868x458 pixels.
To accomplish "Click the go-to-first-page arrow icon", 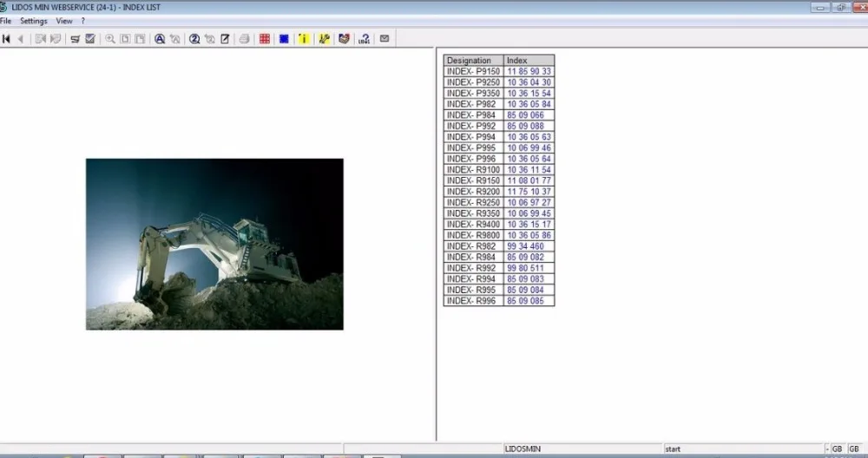I will pos(7,39).
